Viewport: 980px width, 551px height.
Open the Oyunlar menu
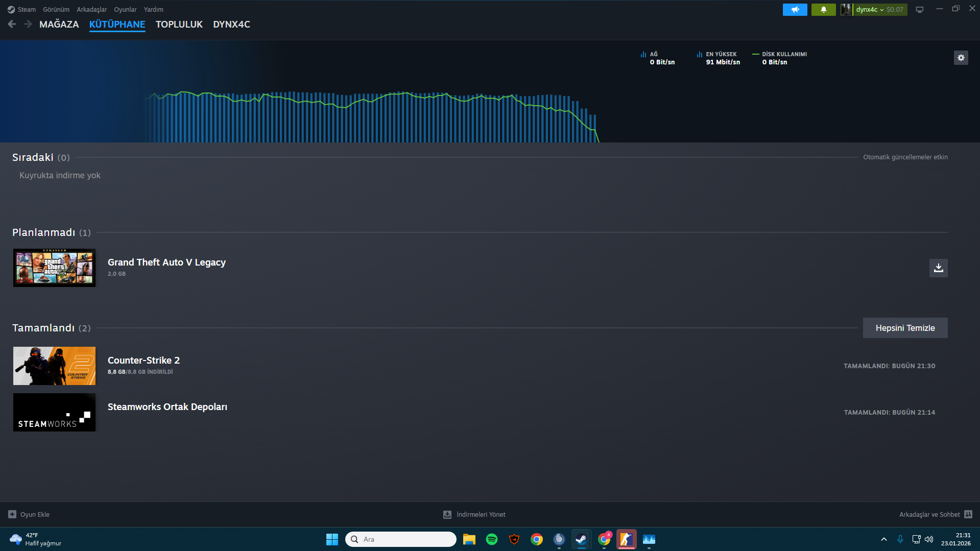125,10
